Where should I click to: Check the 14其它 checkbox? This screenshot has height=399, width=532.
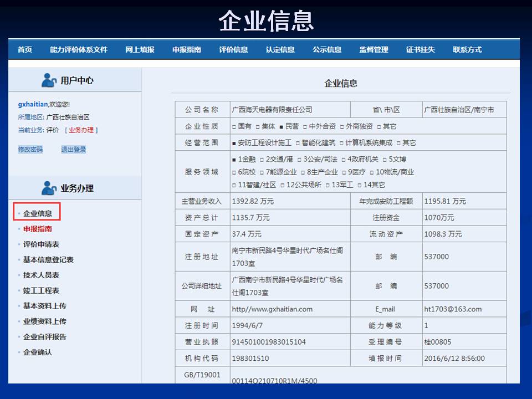coord(359,185)
